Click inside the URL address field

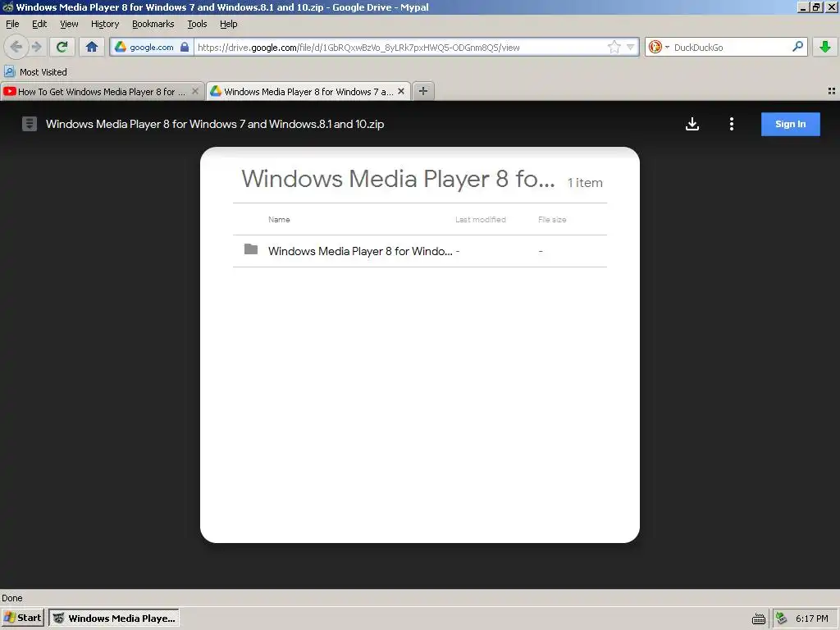coord(399,47)
